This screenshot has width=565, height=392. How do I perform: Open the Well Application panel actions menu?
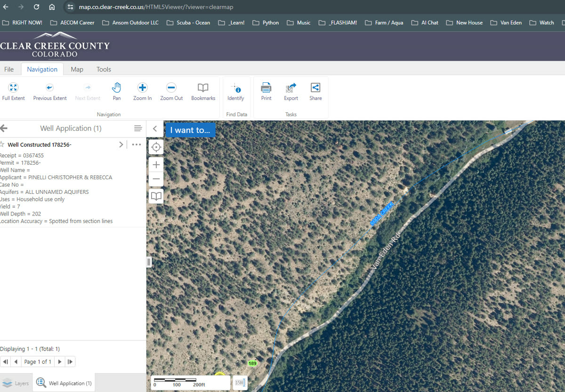pos(138,128)
